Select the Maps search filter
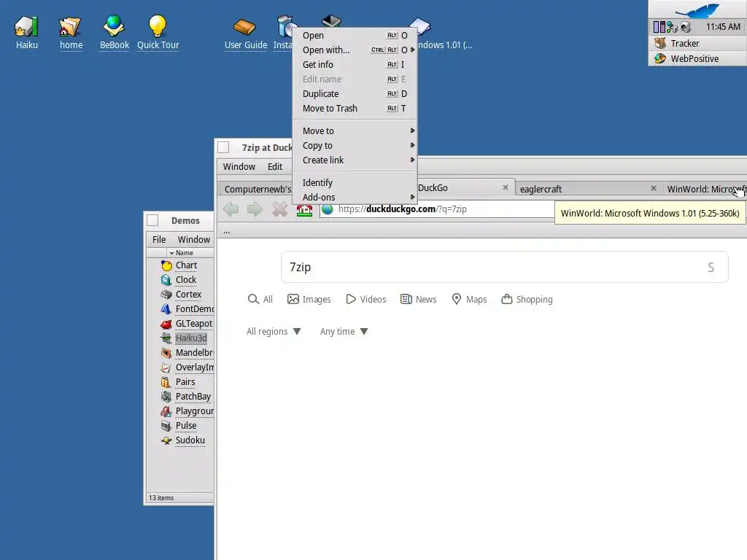Screen dimensions: 747x560 click(x=469, y=299)
